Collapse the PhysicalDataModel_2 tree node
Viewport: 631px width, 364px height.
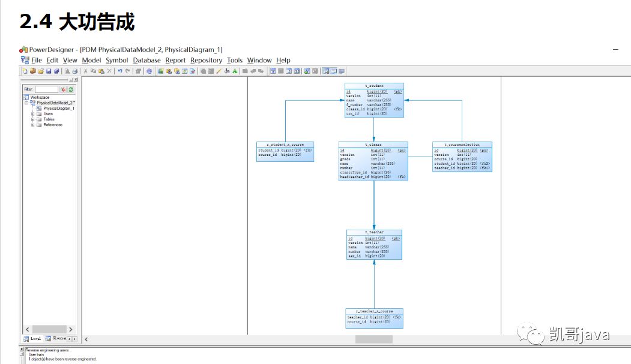coord(26,103)
